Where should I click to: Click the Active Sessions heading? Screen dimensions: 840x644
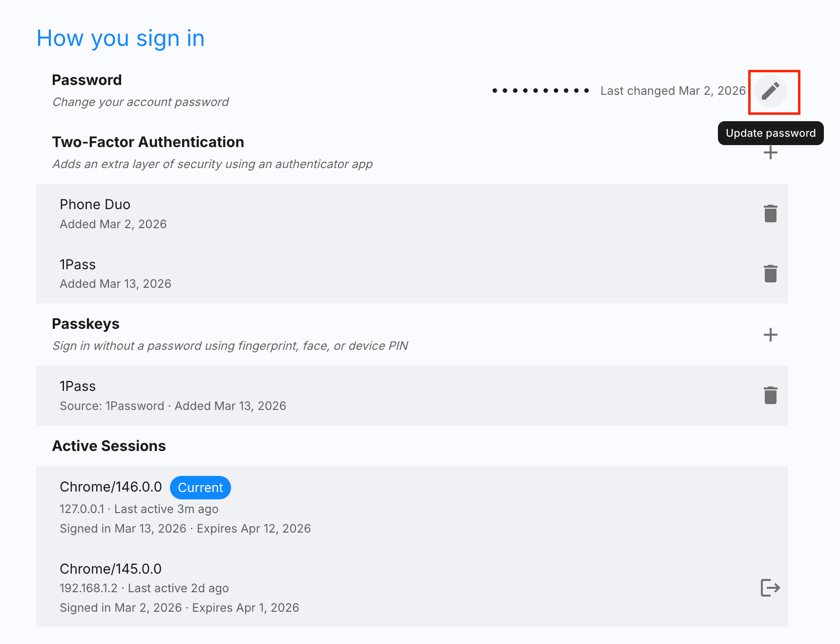coord(108,446)
